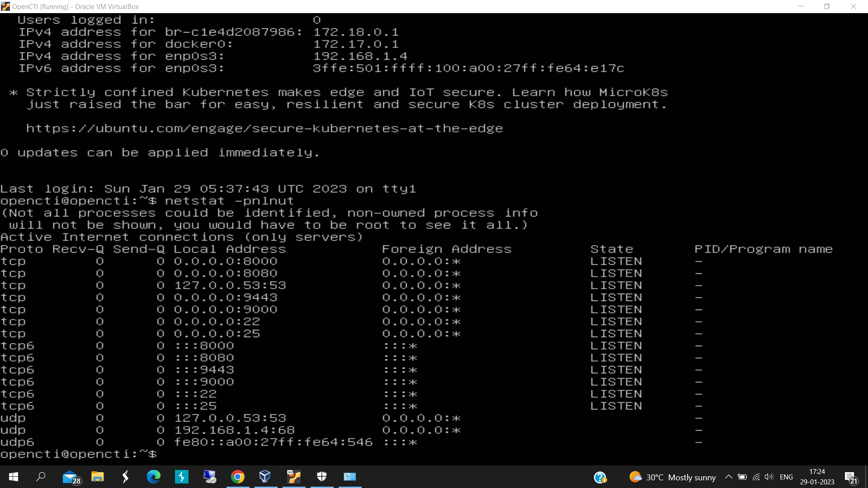Open Windows Security from the taskbar
868x488 pixels.
(321, 477)
